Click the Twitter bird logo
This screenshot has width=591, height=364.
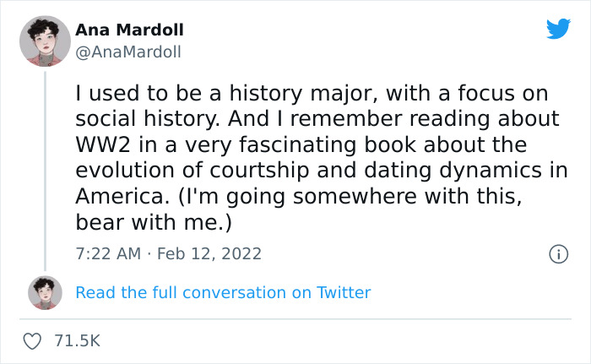pos(558,30)
